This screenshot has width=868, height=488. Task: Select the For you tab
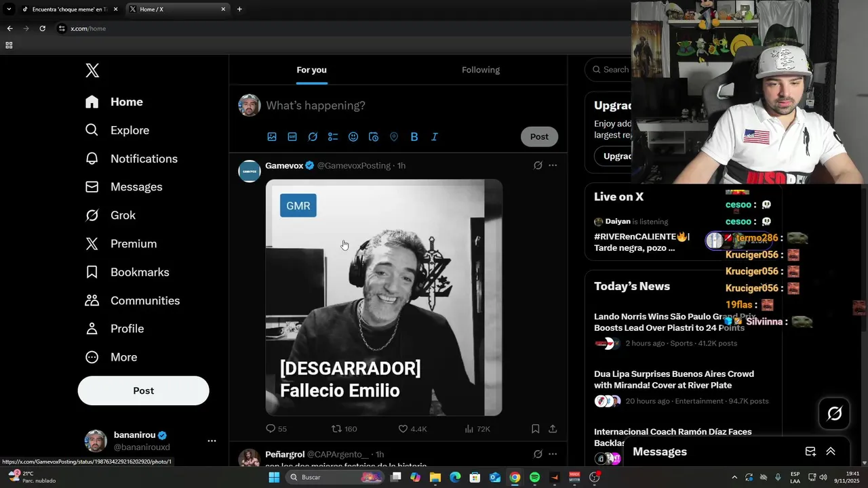311,70
